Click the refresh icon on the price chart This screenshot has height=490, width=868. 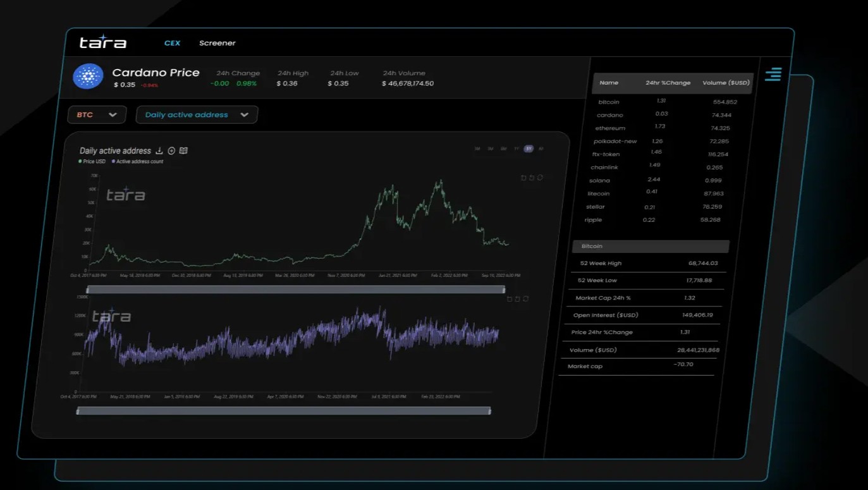click(540, 178)
